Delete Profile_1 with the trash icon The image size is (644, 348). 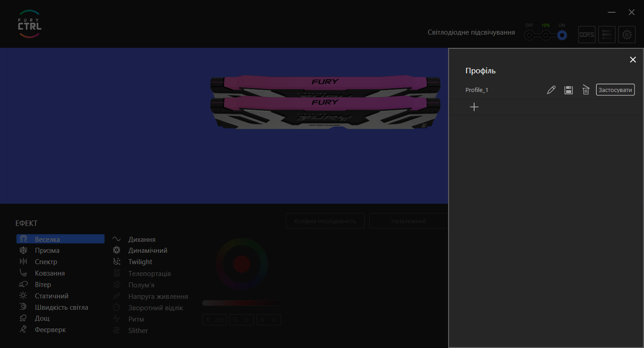pyautogui.click(x=586, y=90)
